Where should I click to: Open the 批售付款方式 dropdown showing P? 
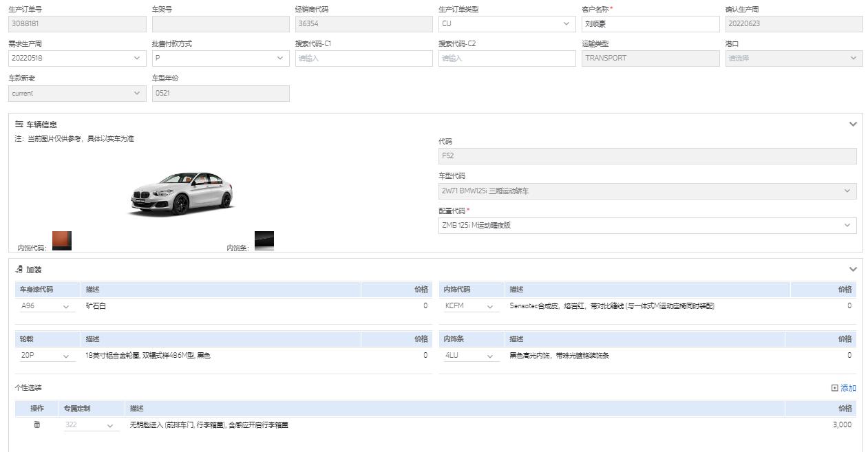click(220, 58)
